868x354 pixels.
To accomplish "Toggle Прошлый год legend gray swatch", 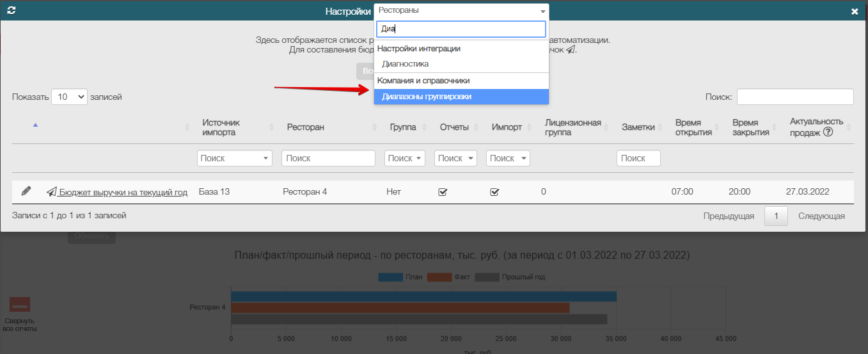I will coord(487,277).
